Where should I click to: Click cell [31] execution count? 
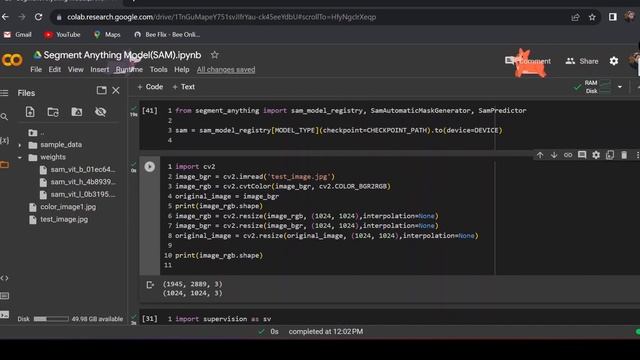point(149,319)
